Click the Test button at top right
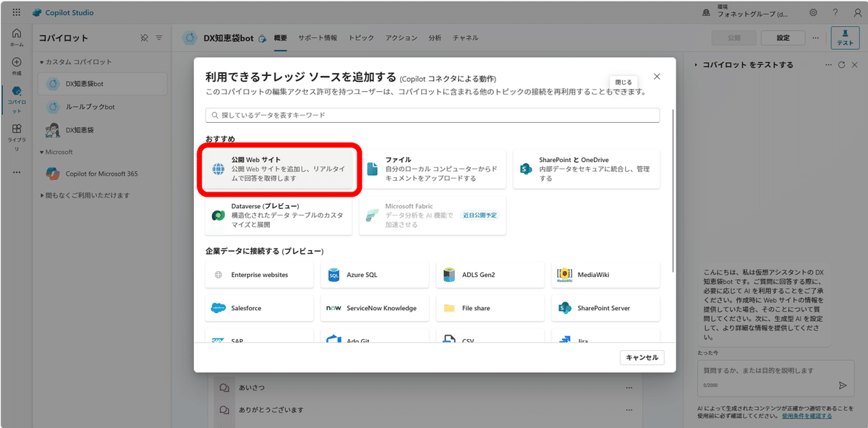The width and height of the screenshot is (868, 428). [845, 38]
